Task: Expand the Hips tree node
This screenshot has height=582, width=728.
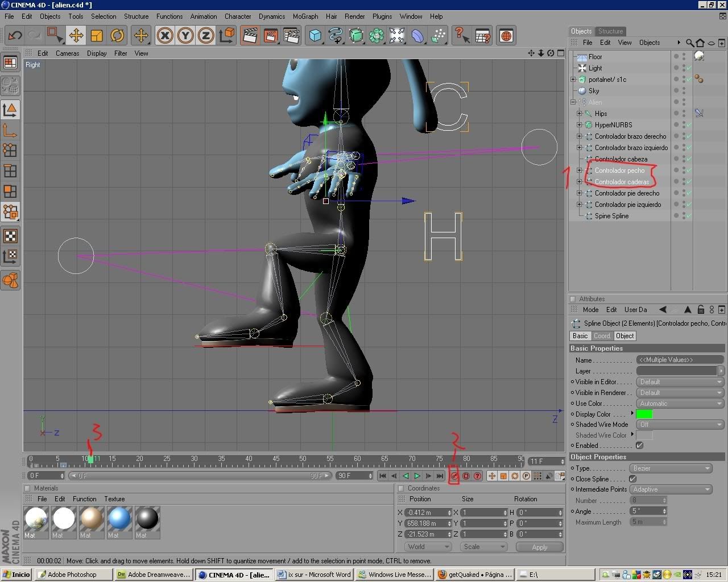Action: [579, 114]
